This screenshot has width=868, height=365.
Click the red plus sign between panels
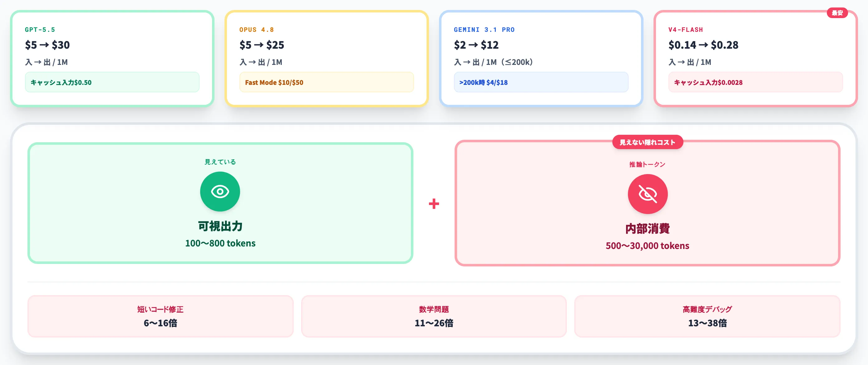[434, 204]
